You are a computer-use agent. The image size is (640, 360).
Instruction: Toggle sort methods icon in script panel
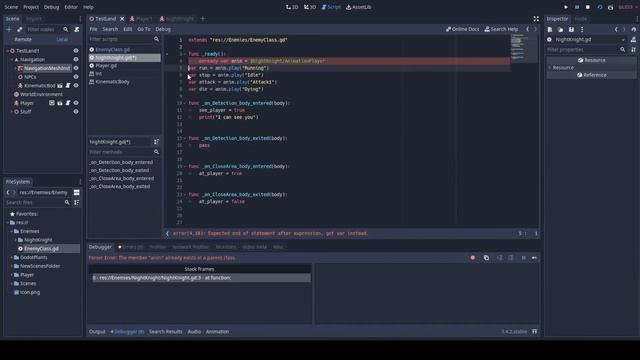point(156,142)
